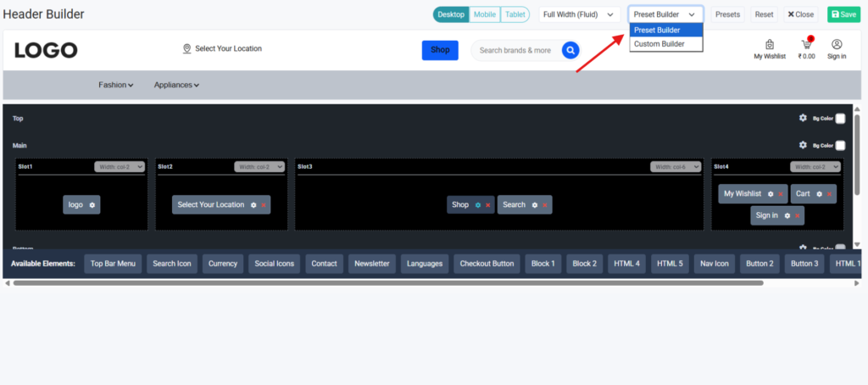Open Main row settings gear
Viewport: 868px width, 385px height.
(803, 144)
